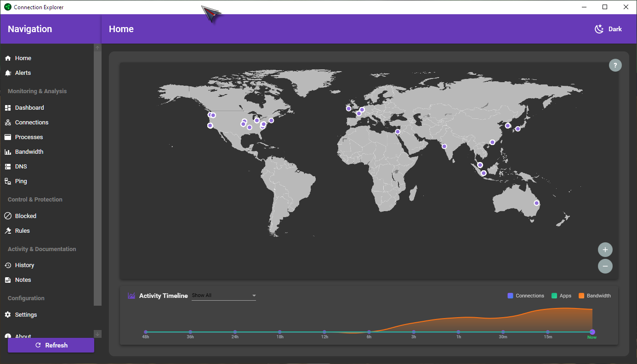637x364 pixels.
Task: Click the History clock icon
Action: [x=8, y=265]
